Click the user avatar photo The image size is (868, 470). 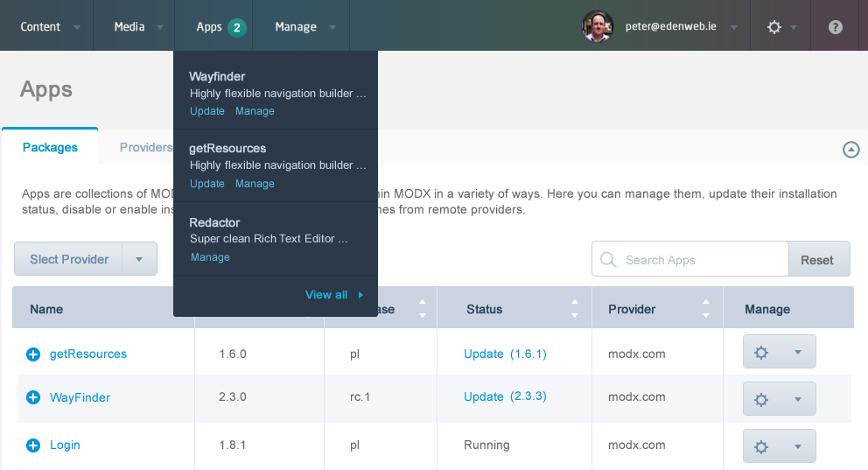point(598,26)
